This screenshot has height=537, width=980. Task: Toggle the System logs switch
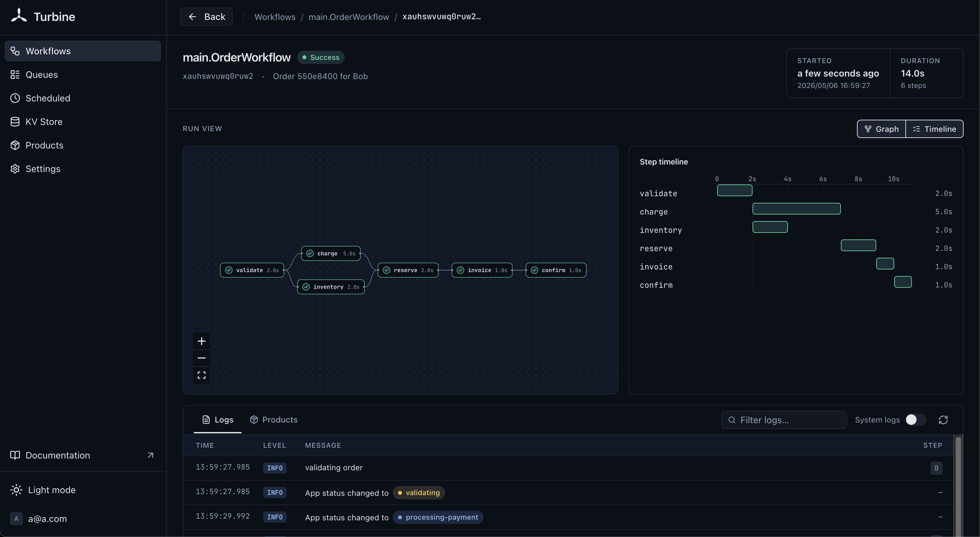(x=915, y=420)
